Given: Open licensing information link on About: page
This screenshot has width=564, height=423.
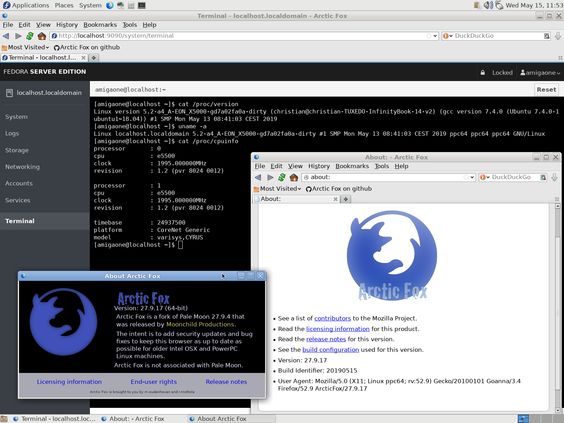Looking at the screenshot, I should [337, 329].
